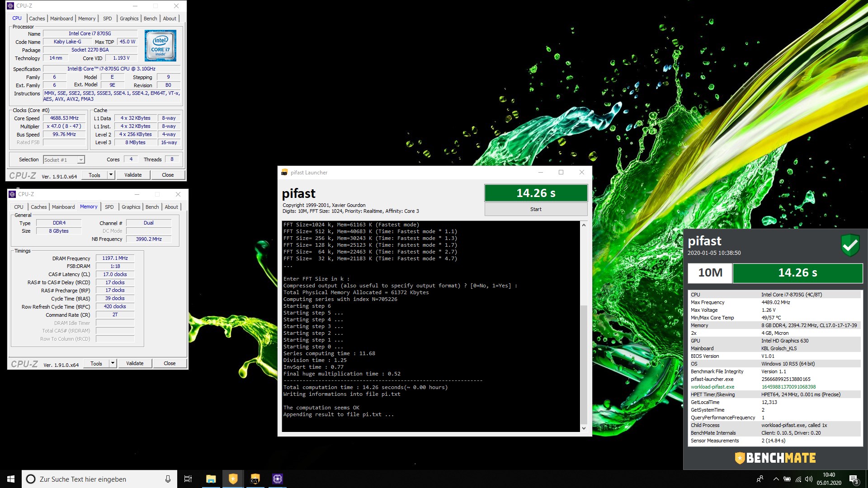Open the pifast console taskbar icon

(x=255, y=479)
